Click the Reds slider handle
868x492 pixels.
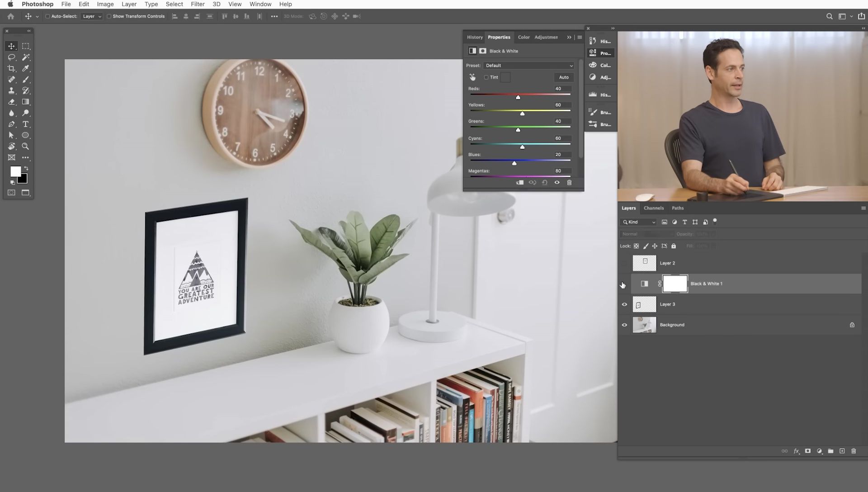pyautogui.click(x=518, y=97)
